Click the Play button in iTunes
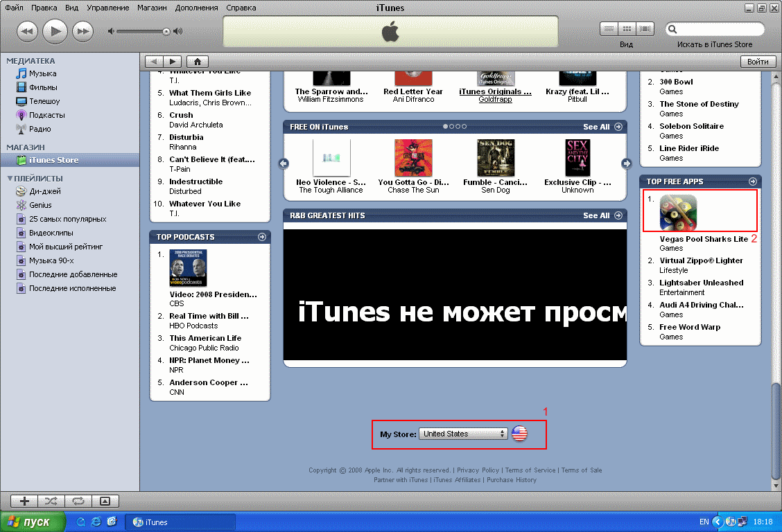The width and height of the screenshot is (782, 532). [55, 31]
